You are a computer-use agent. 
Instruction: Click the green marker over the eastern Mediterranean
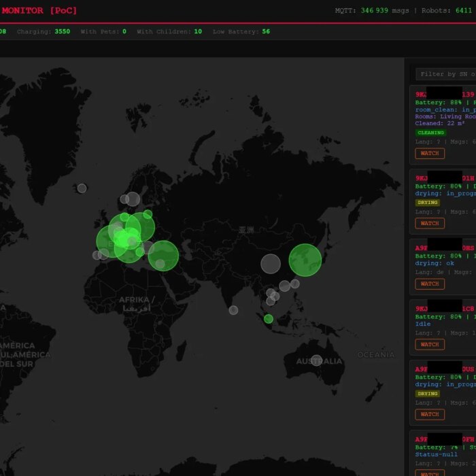pos(163,256)
